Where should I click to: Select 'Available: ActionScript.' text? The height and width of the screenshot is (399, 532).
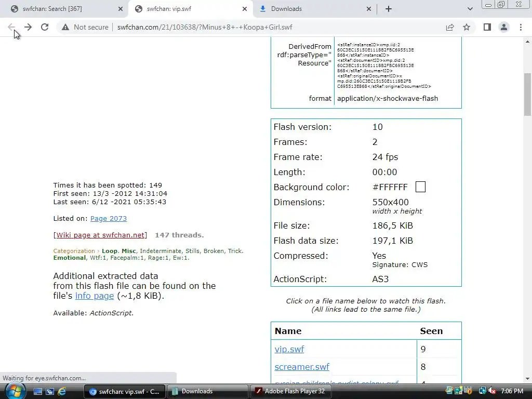pyautogui.click(x=94, y=313)
